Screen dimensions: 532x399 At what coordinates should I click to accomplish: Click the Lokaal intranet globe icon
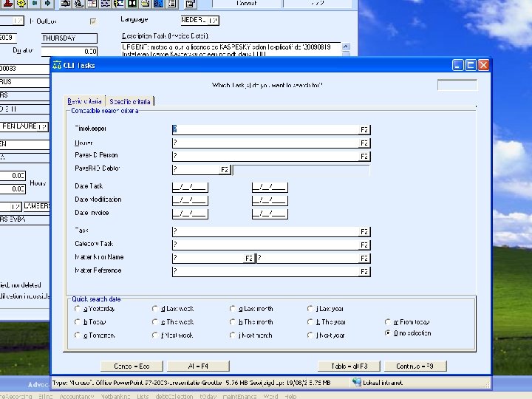[x=356, y=383]
